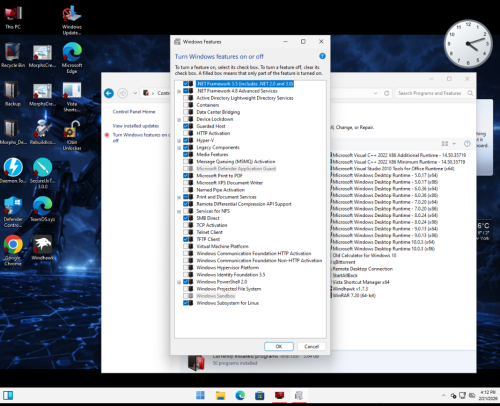The image size is (500, 406).
Task: Select SMB Direct feature row
Action: [x=208, y=218]
